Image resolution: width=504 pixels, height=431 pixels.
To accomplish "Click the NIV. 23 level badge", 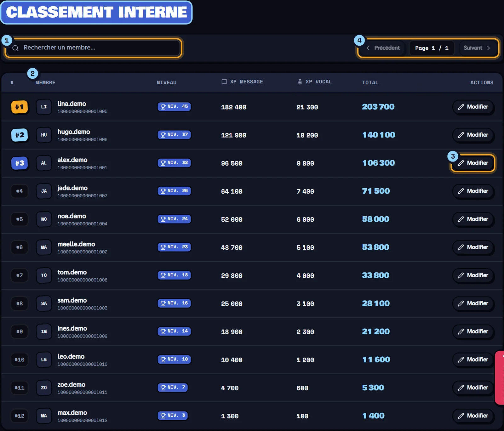I will [174, 247].
